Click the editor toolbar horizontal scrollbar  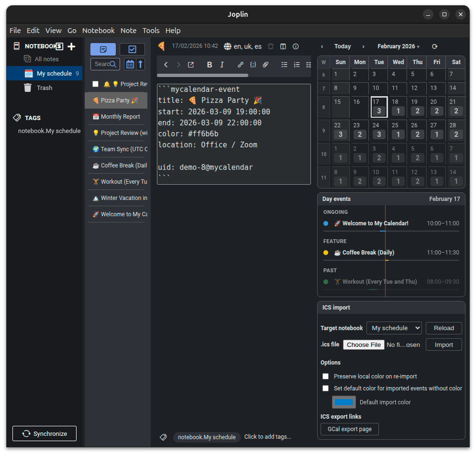click(202, 75)
